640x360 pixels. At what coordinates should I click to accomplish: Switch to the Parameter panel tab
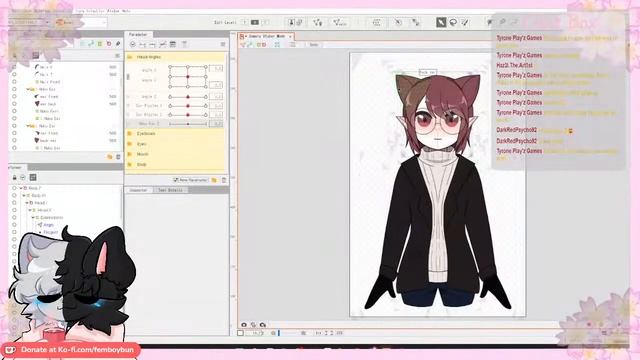(138, 35)
